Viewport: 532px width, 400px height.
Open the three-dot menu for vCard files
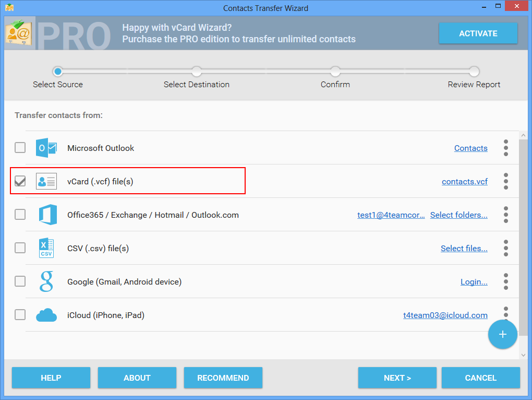[505, 181]
